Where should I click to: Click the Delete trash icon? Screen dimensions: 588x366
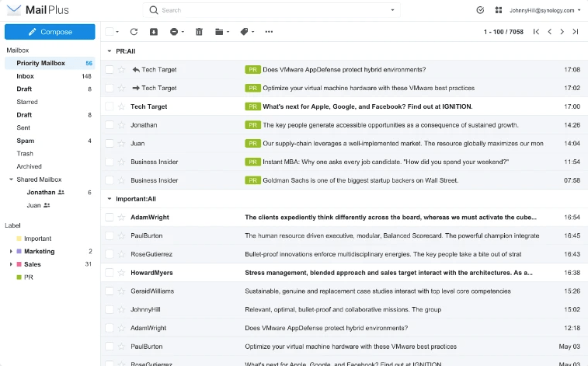pyautogui.click(x=199, y=32)
